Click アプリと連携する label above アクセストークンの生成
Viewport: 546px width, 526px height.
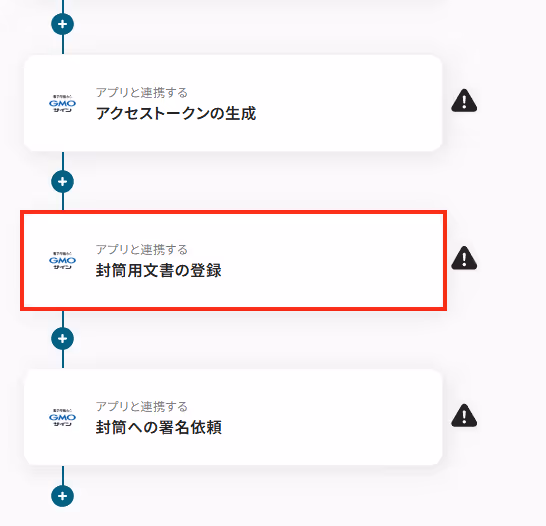coord(142,93)
